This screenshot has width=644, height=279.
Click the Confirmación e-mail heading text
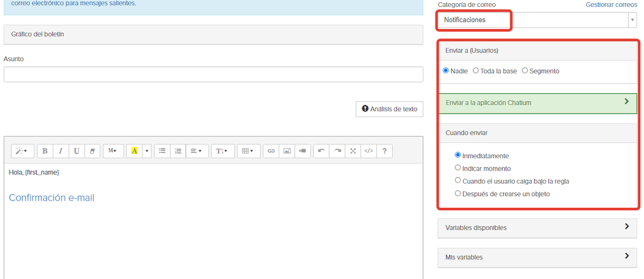(52, 198)
